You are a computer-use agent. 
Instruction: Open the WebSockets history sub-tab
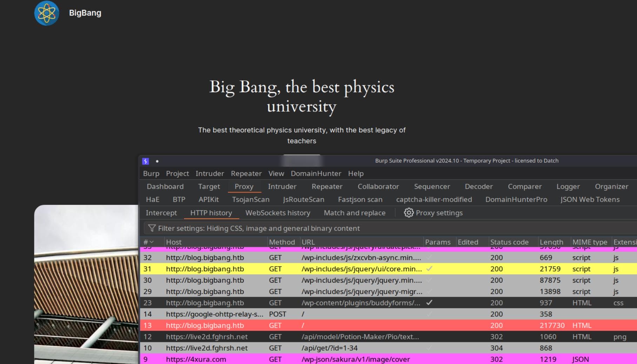[x=278, y=213]
